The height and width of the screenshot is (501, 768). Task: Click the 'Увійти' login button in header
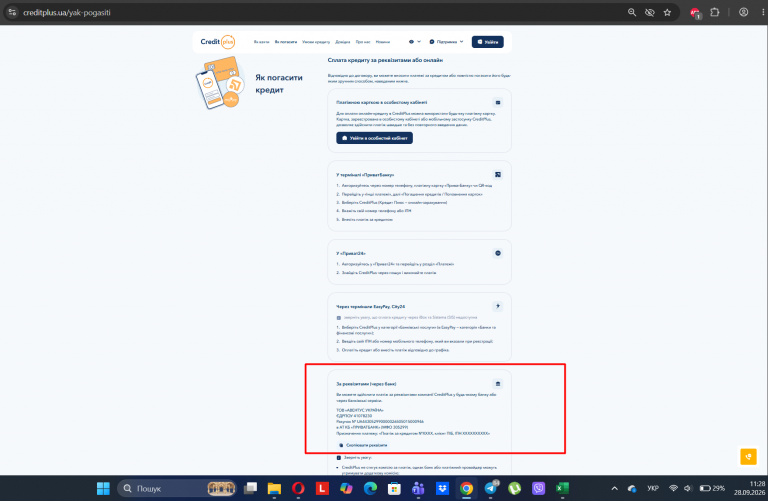tap(487, 42)
